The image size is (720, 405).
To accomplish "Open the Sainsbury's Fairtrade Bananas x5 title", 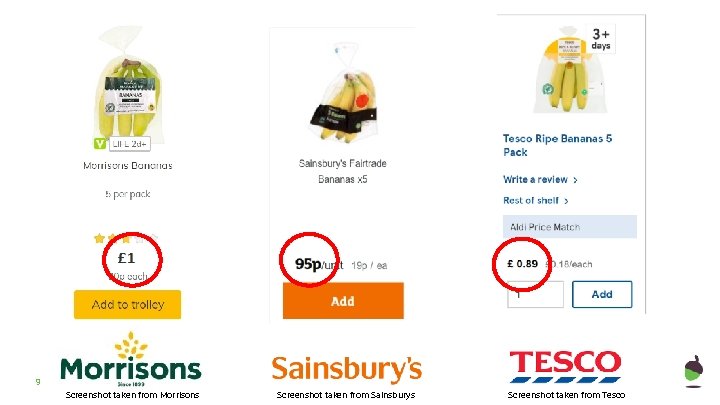I will coord(342,170).
